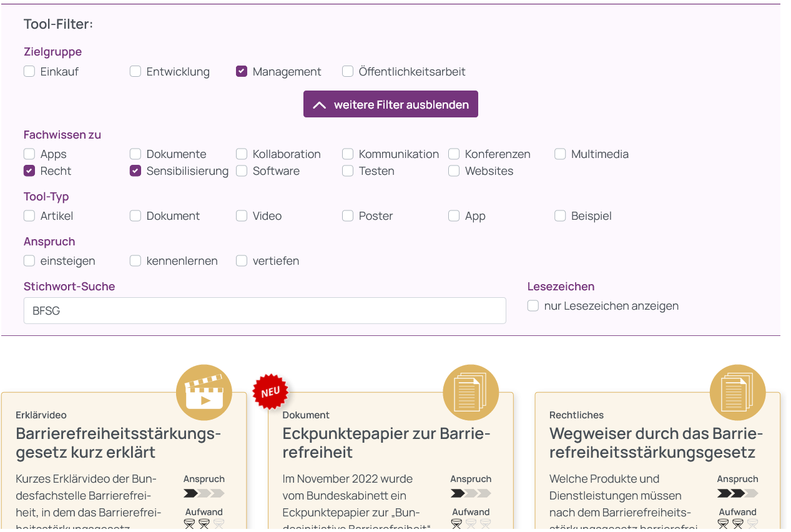Enable nur Lesezeichen anzeigen
791x532 pixels.
pyautogui.click(x=533, y=305)
